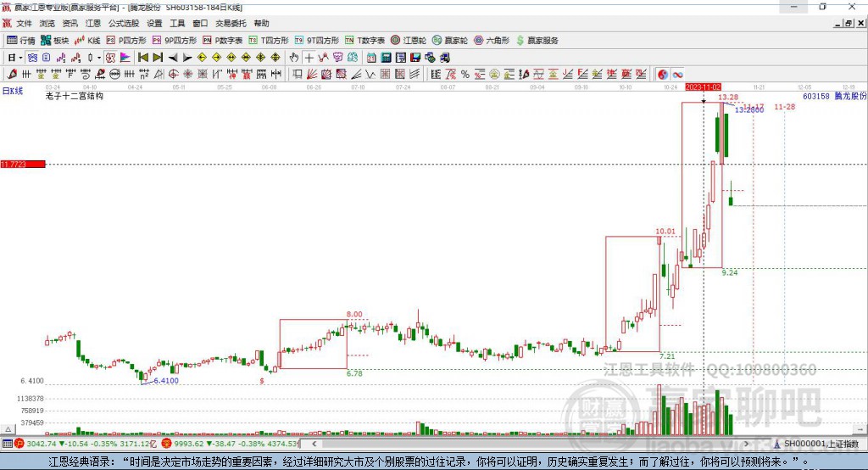
Task: Click the 2023-11-02 date marker
Action: 703,87
